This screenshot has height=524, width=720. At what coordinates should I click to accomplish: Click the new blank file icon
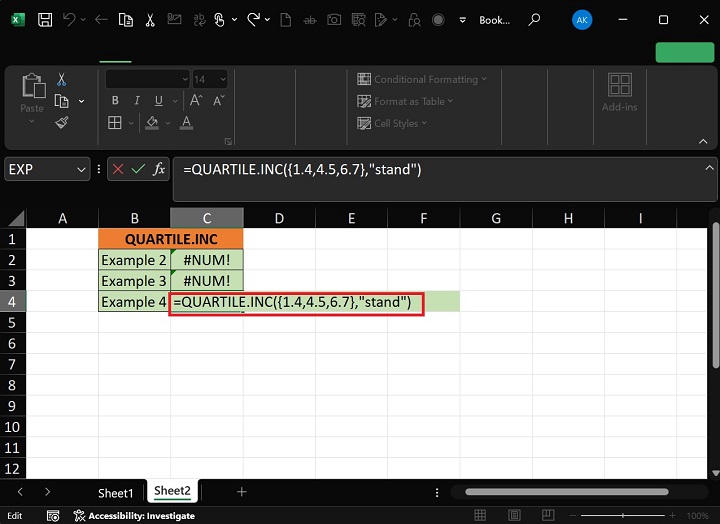286,20
